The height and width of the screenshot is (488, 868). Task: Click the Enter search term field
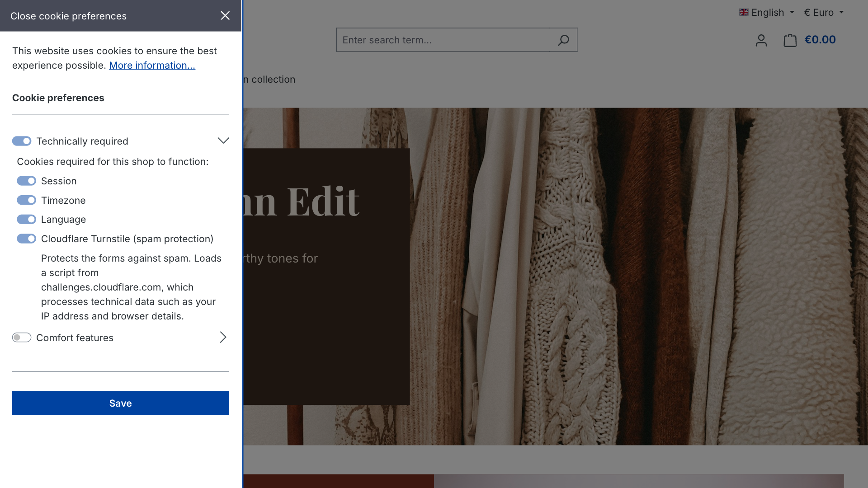point(443,40)
